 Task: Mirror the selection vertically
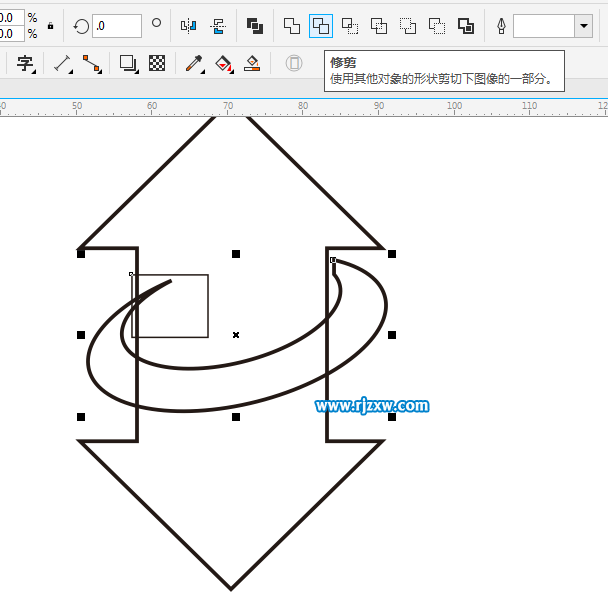(217, 26)
